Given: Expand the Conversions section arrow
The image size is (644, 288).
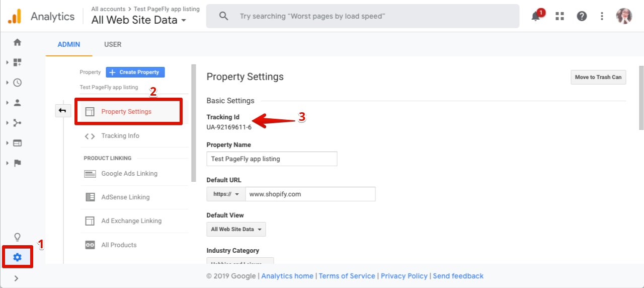Looking at the screenshot, I should [x=7, y=163].
